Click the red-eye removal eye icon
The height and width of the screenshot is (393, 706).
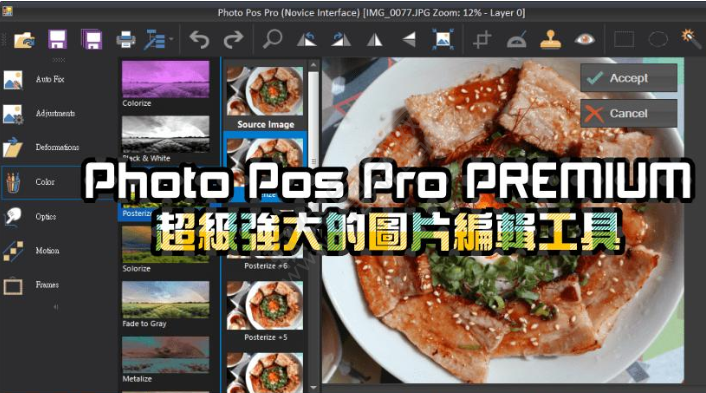[x=584, y=40]
